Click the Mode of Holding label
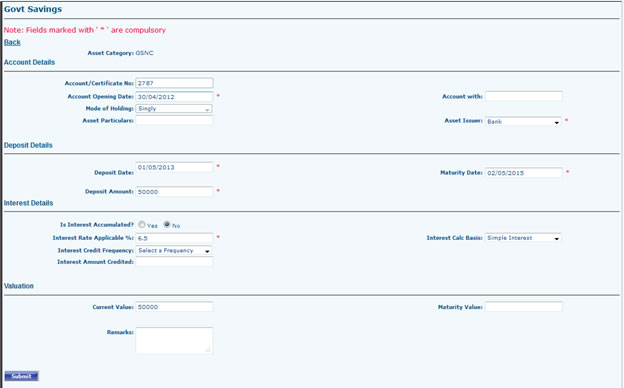Screen dimensions: 624x388 coord(109,109)
